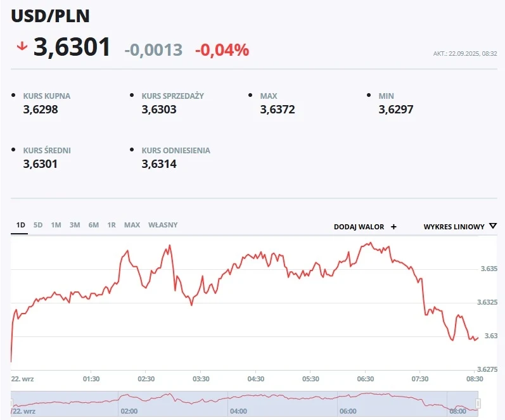This screenshot has width=505, height=420.
Task: Open chart type menu via triangle arrow
Action: click(x=493, y=226)
